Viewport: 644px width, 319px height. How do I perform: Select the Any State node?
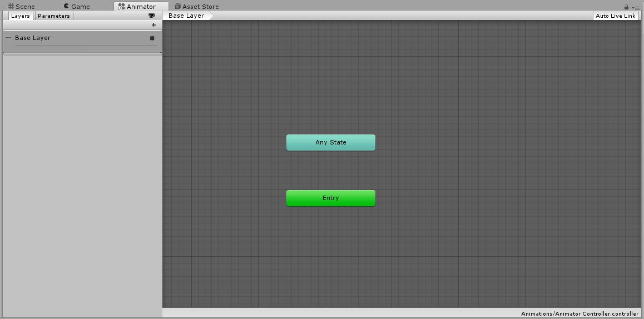tap(330, 142)
